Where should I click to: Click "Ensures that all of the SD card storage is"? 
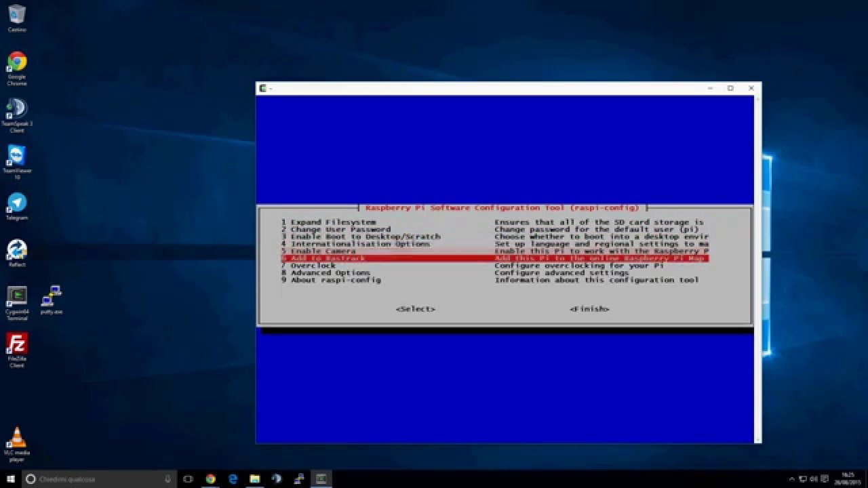click(599, 222)
